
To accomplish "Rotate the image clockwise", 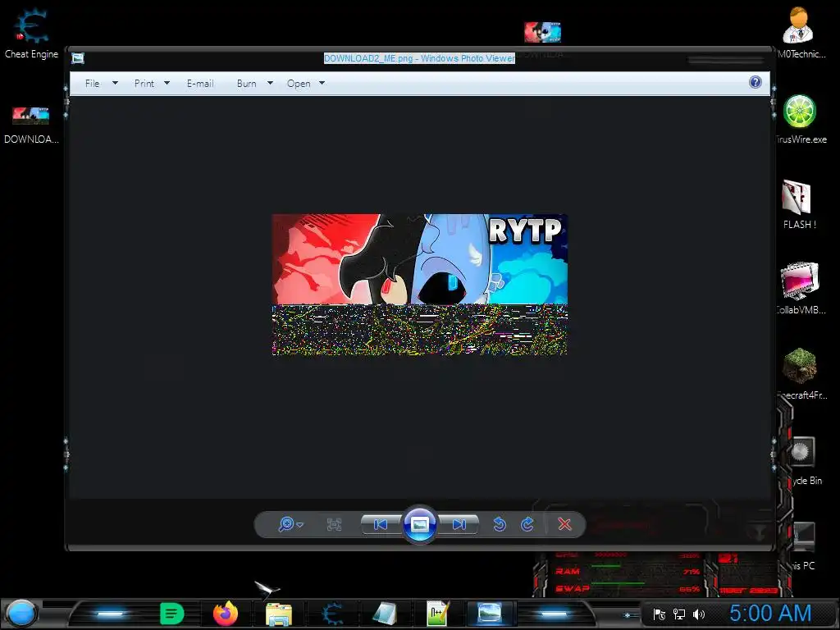I will click(527, 524).
